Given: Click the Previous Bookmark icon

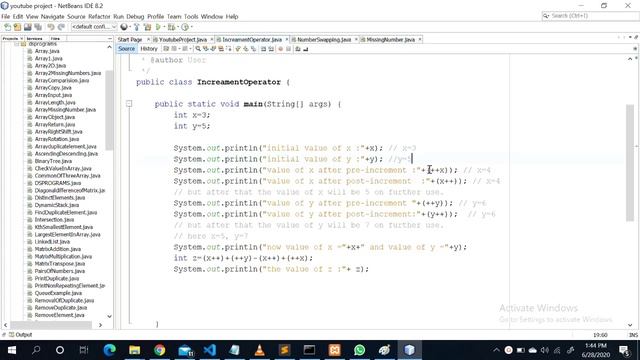Looking at the screenshot, I should (238, 49).
